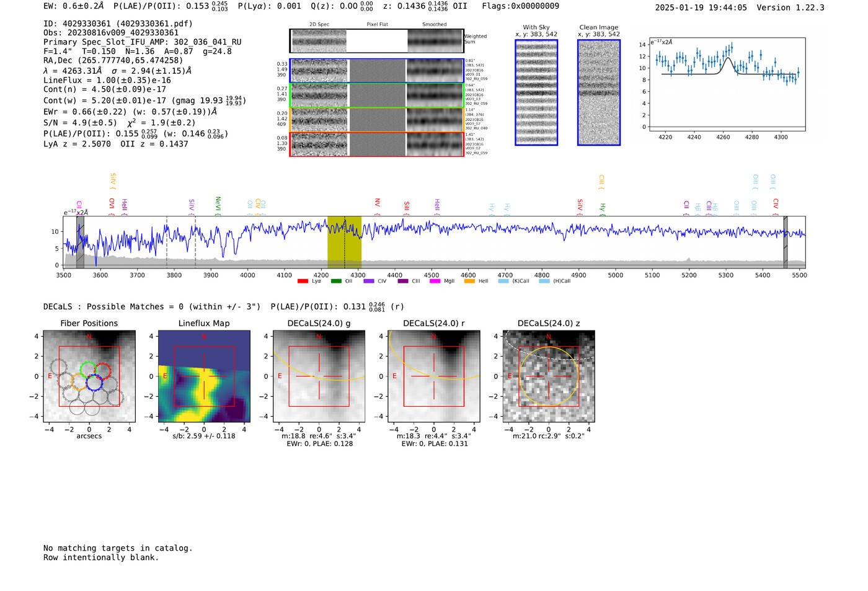This screenshot has height=591, width=868.
Task: Click the (H)CaII legend swatch
Action: tap(544, 282)
